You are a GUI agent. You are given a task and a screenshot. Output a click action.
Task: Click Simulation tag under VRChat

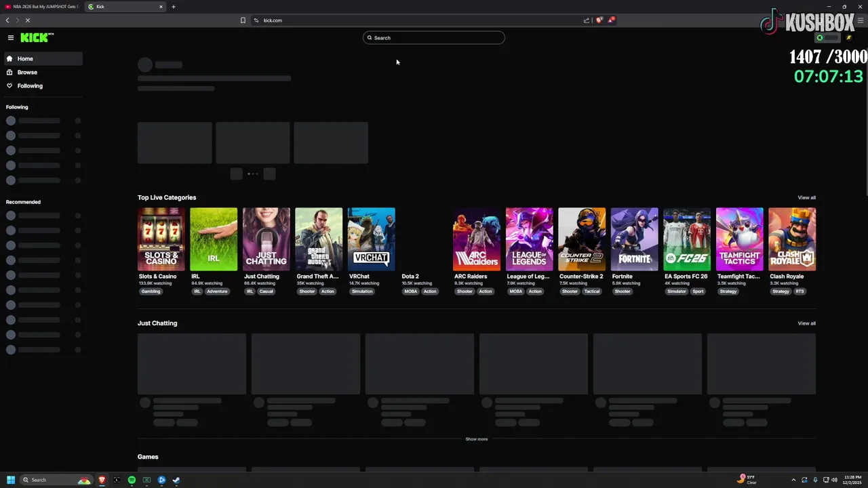361,291
